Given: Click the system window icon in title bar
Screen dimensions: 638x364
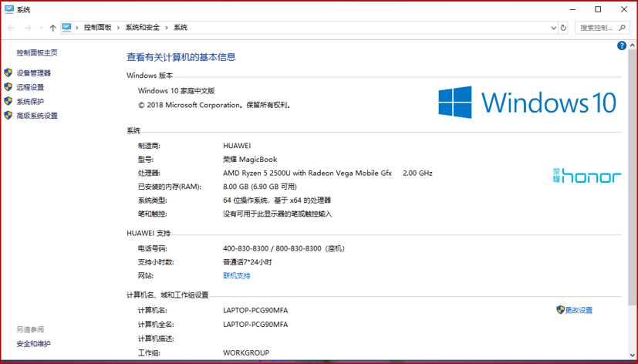Looking at the screenshot, I should pos(9,9).
